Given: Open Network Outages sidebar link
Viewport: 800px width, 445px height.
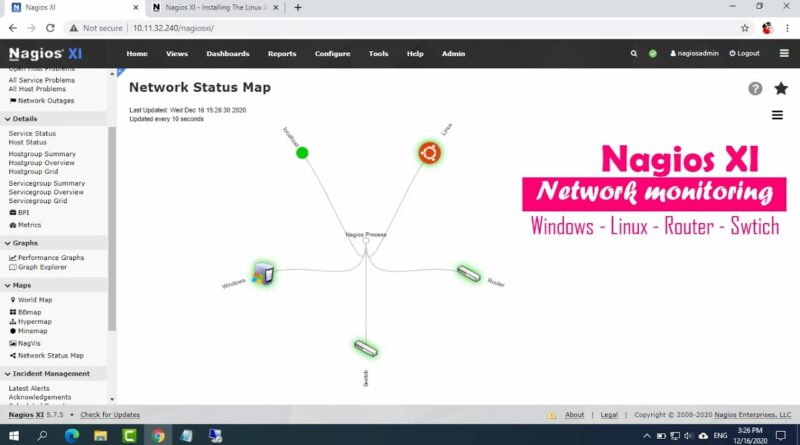Looking at the screenshot, I should pos(42,101).
